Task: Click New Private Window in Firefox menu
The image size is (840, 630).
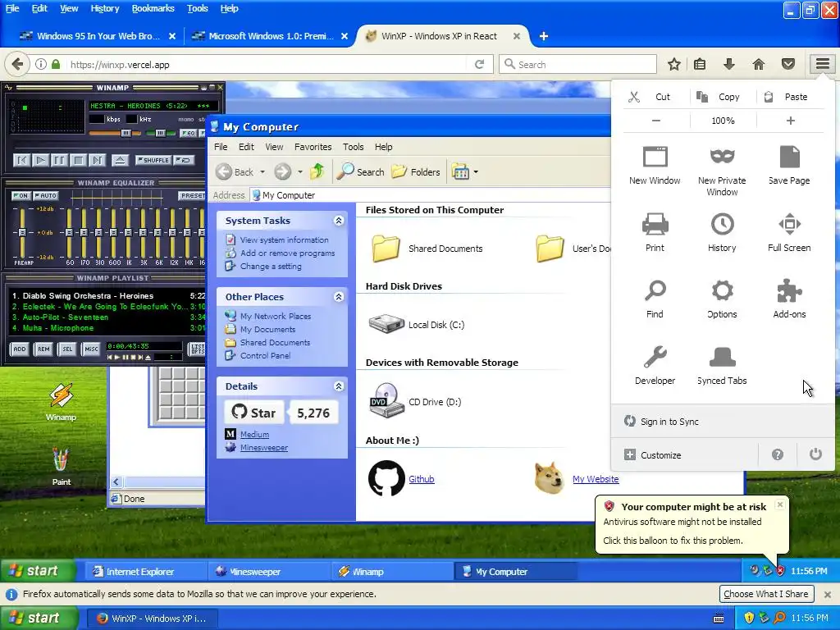Action: (722, 171)
